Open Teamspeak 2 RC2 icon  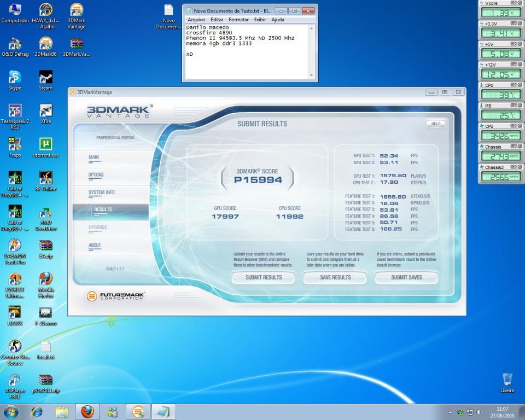pos(15,117)
